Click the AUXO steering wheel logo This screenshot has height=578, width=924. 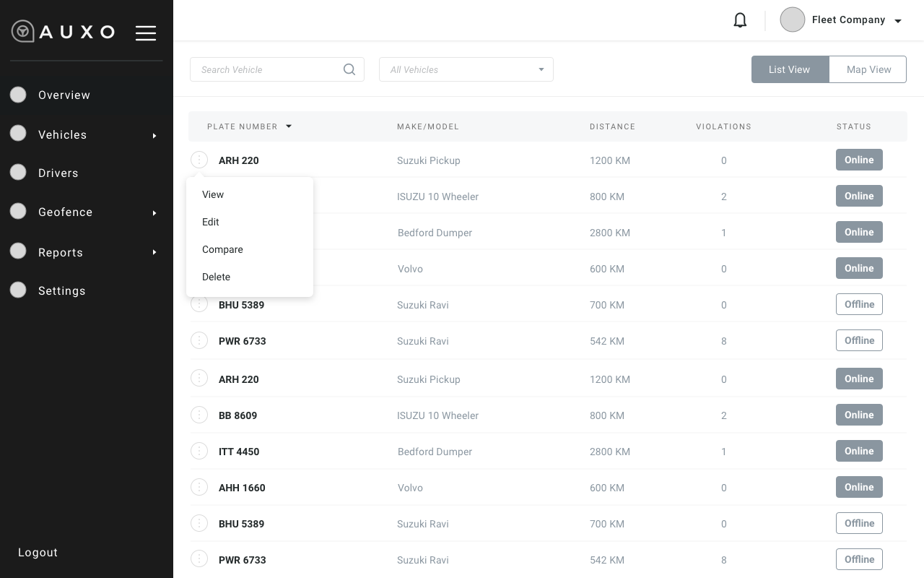click(x=23, y=32)
